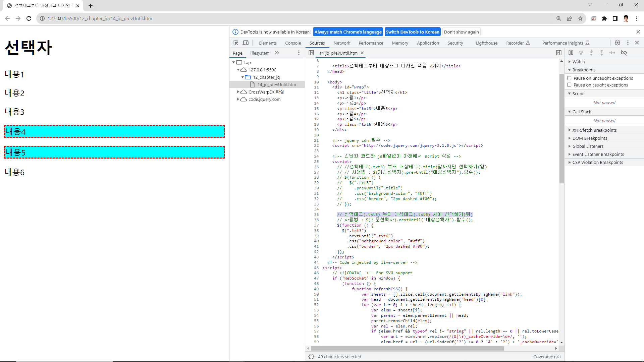The width and height of the screenshot is (644, 362).
Task: Hide the debugger sidebar toggle icon
Action: point(559,53)
